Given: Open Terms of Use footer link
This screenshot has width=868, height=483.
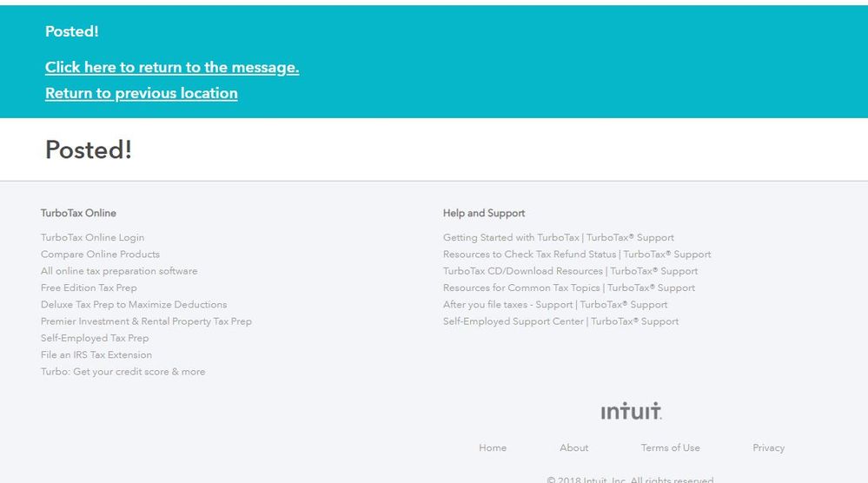Looking at the screenshot, I should click(x=670, y=447).
